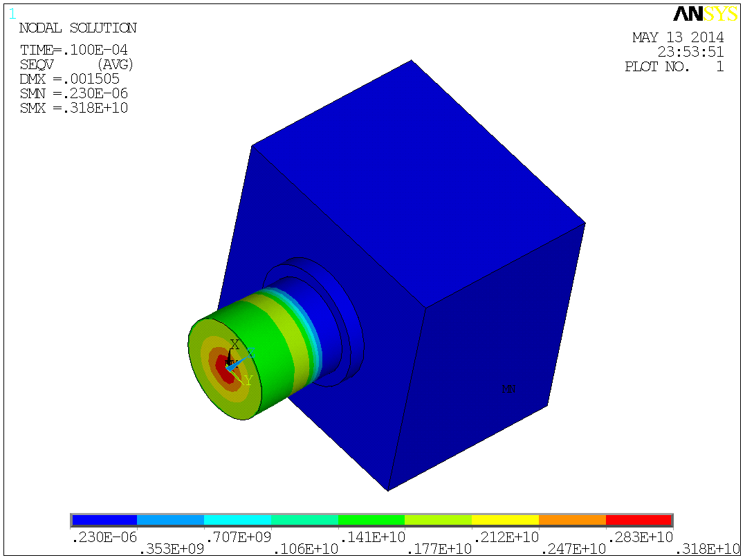Click the dark blue legend swatch
The width and height of the screenshot is (745, 560).
pos(104,520)
